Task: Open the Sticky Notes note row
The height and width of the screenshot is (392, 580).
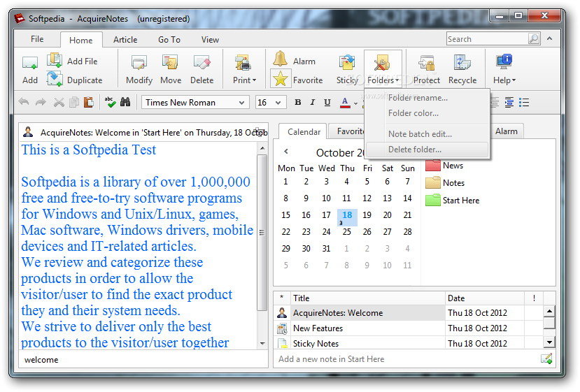Action: click(x=409, y=343)
